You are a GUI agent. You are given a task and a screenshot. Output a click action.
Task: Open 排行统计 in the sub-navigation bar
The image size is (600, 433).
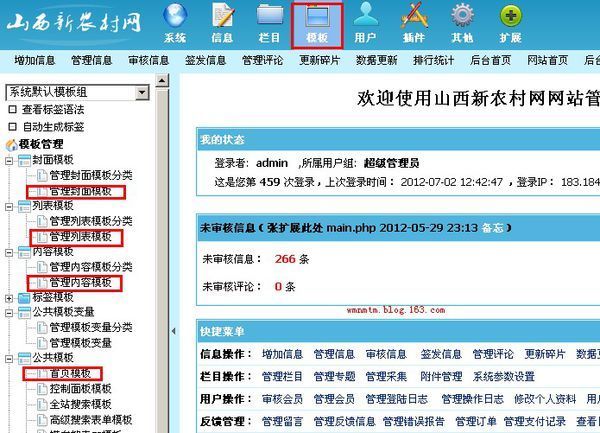tap(434, 60)
